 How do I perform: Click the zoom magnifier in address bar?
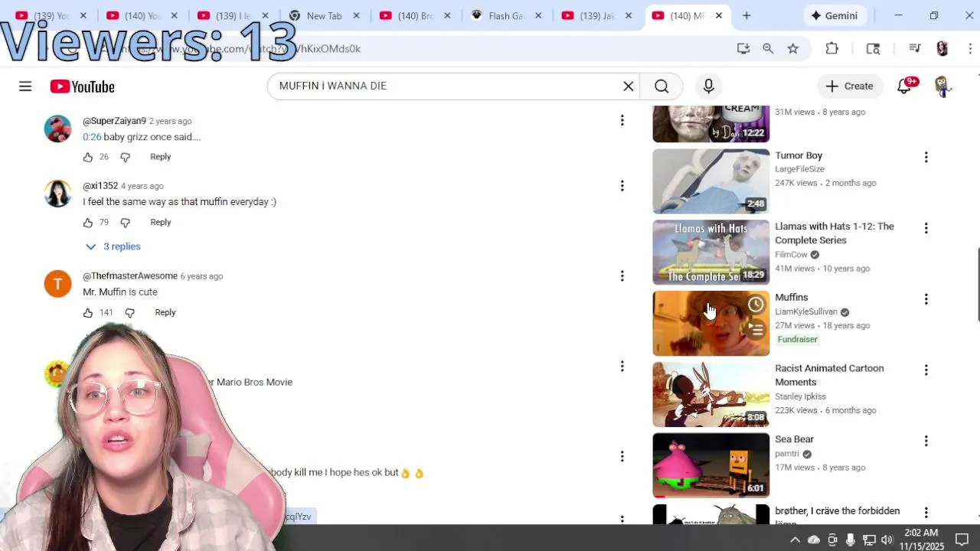coord(768,48)
